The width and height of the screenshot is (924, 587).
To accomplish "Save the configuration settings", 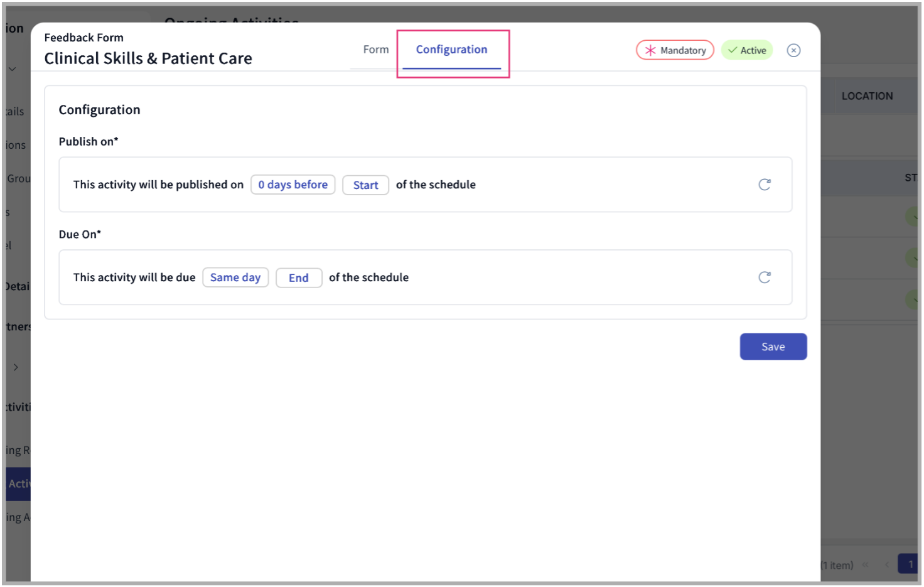I will [773, 346].
